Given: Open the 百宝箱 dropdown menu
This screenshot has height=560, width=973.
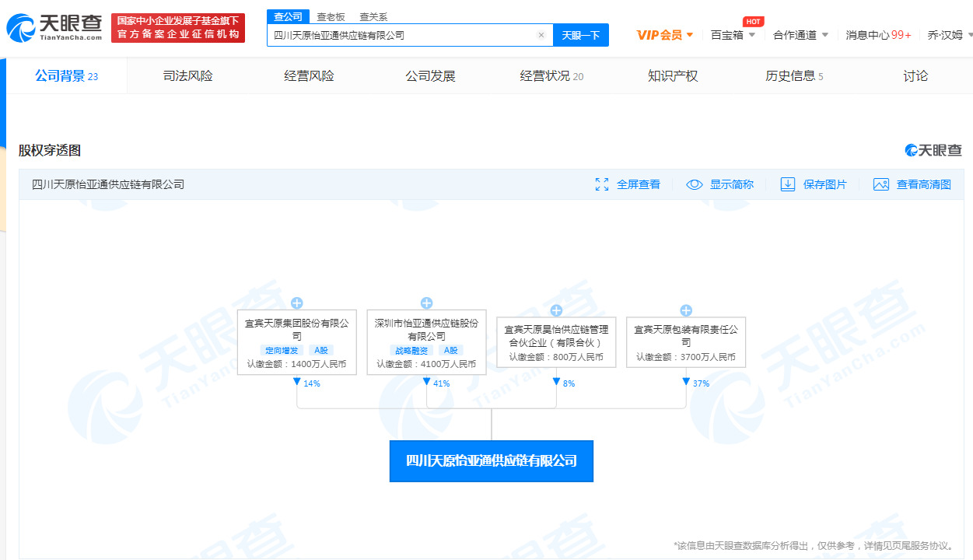Looking at the screenshot, I should click(733, 35).
